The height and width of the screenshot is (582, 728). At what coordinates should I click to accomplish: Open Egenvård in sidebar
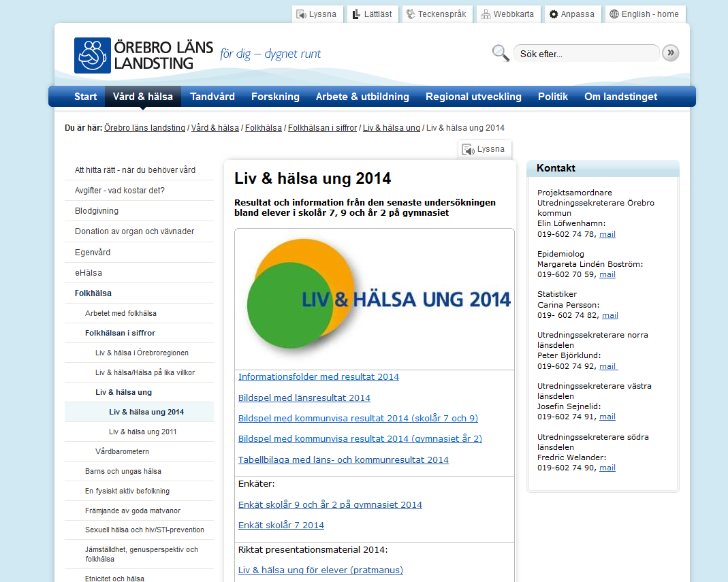(x=140, y=252)
